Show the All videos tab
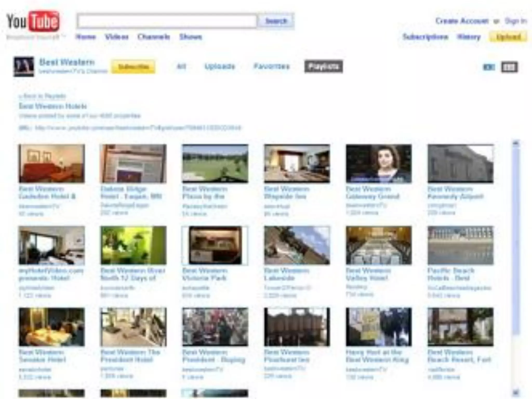The width and height of the screenshot is (532, 399). click(181, 66)
